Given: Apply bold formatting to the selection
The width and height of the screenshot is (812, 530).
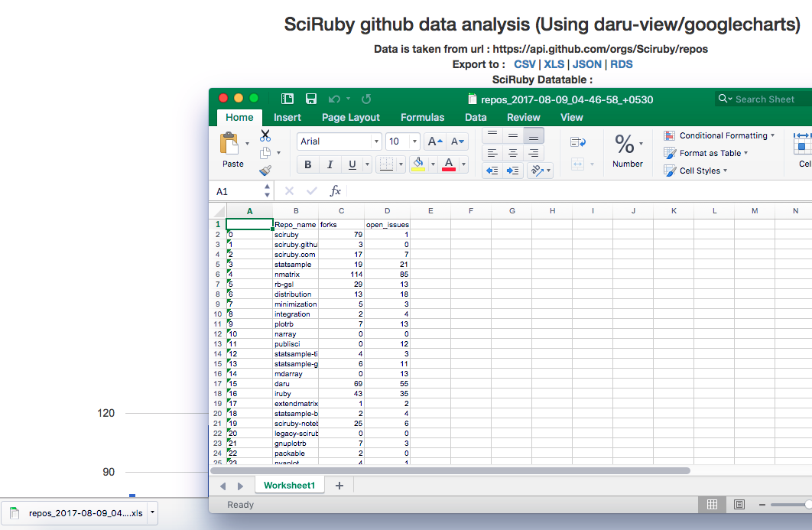Looking at the screenshot, I should click(307, 164).
